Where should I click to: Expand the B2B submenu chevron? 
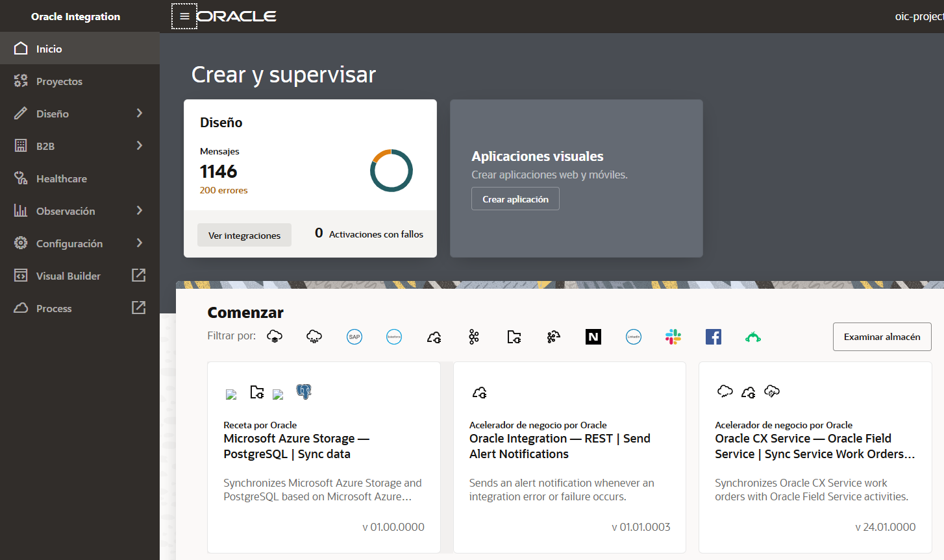139,145
